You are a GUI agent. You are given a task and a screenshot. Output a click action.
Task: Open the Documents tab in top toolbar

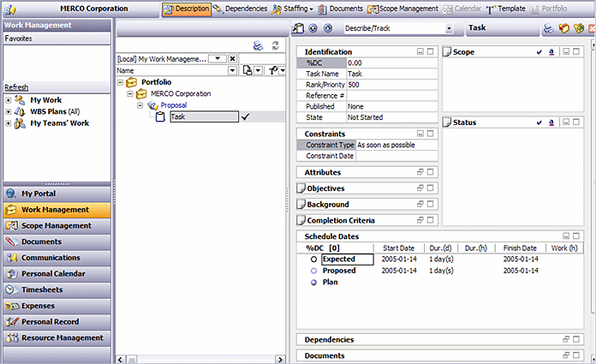(x=341, y=9)
